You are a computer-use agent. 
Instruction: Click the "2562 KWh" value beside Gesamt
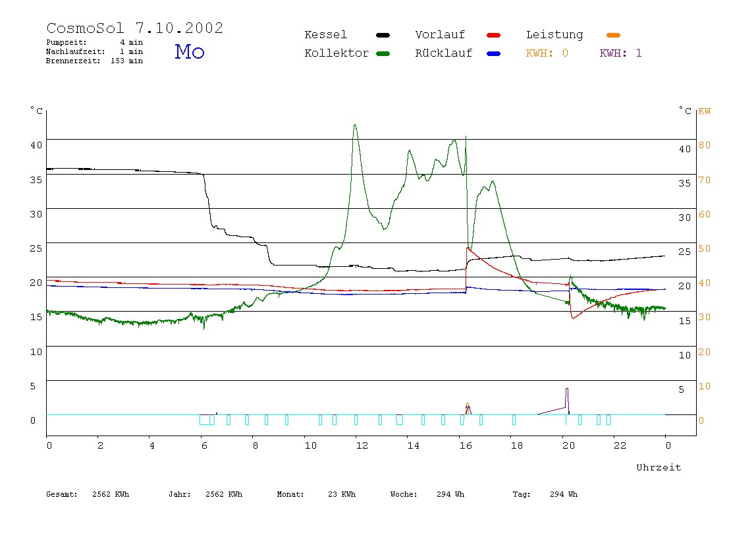[111, 494]
